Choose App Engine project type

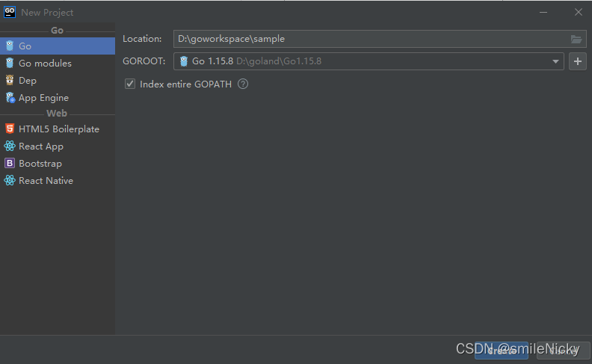click(58, 98)
